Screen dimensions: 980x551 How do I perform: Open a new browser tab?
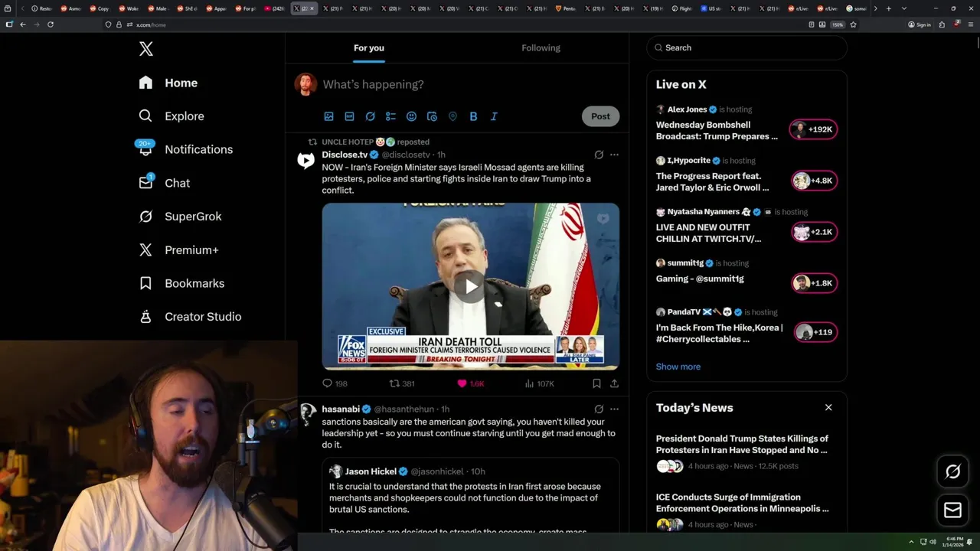pyautogui.click(x=888, y=8)
